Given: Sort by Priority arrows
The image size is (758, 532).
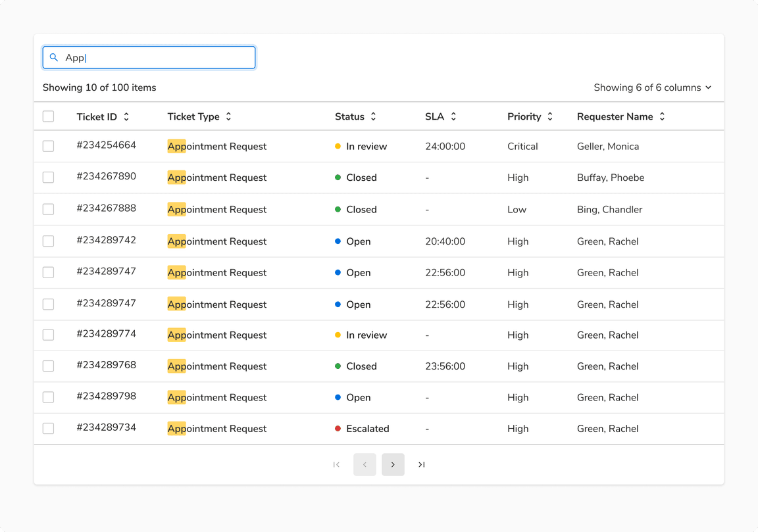Looking at the screenshot, I should (549, 116).
